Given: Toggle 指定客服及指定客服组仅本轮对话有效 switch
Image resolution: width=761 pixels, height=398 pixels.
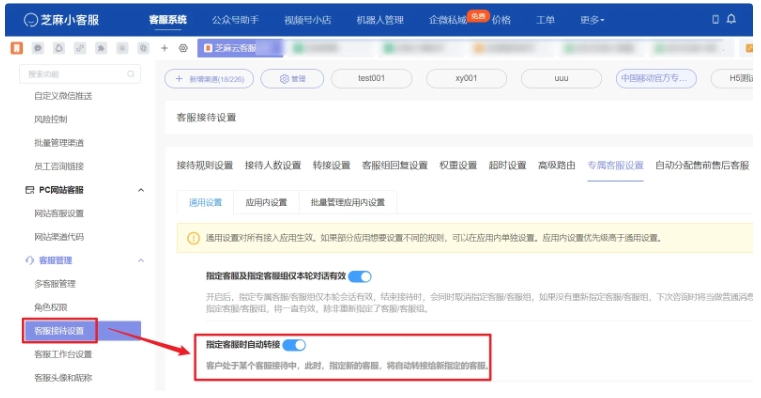Looking at the screenshot, I should point(360,277).
